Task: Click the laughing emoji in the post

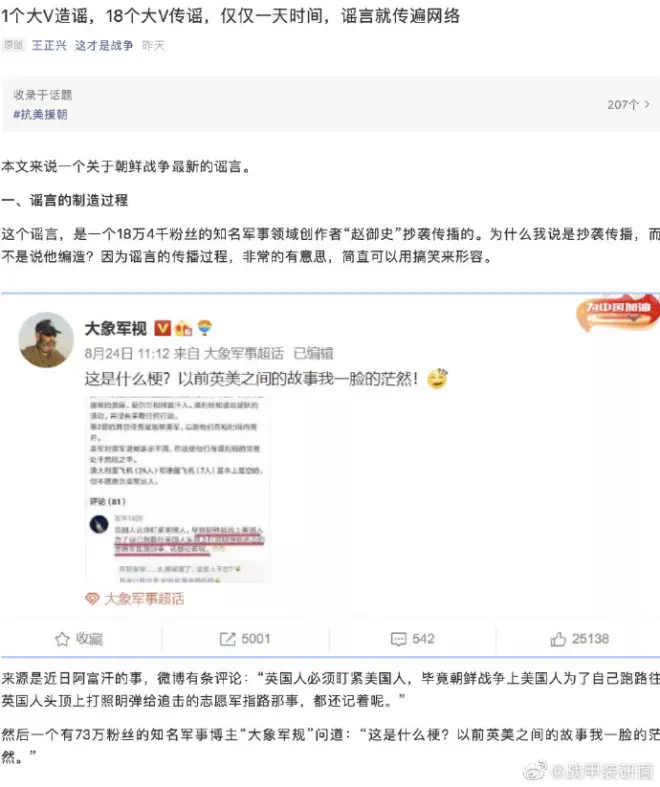Action: click(x=437, y=379)
